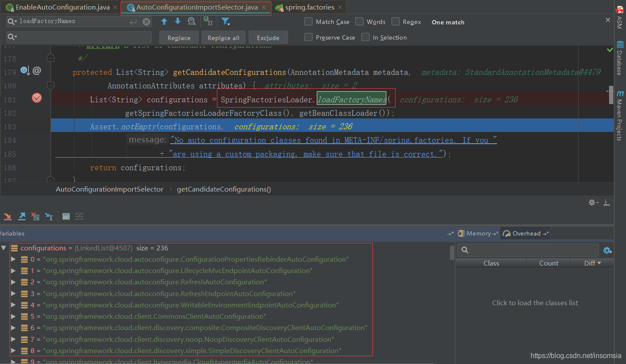Image resolution: width=626 pixels, height=364 pixels.
Task: Go to previous search occurrence arrow
Action: click(164, 21)
